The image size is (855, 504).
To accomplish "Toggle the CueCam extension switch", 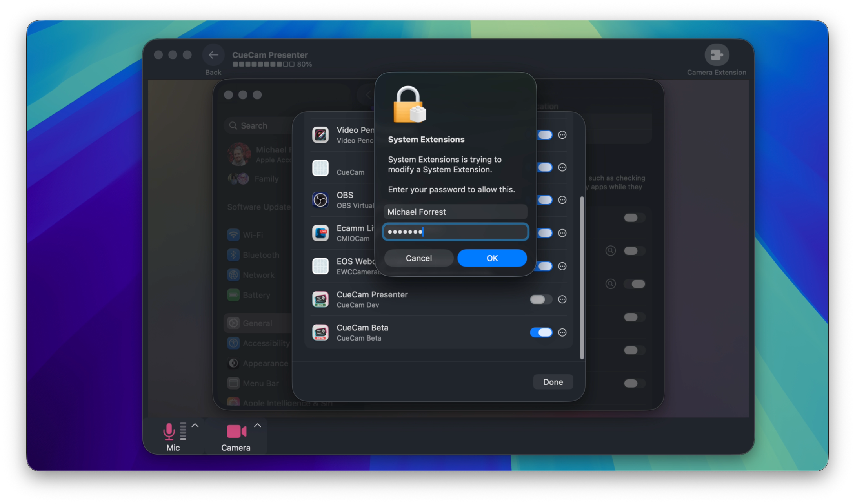I will point(545,167).
